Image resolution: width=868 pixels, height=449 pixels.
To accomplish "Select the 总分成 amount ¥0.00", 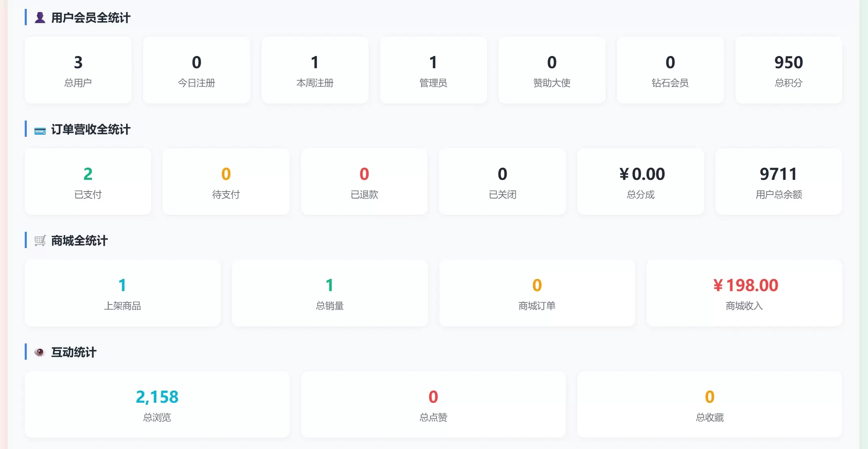I will click(642, 174).
